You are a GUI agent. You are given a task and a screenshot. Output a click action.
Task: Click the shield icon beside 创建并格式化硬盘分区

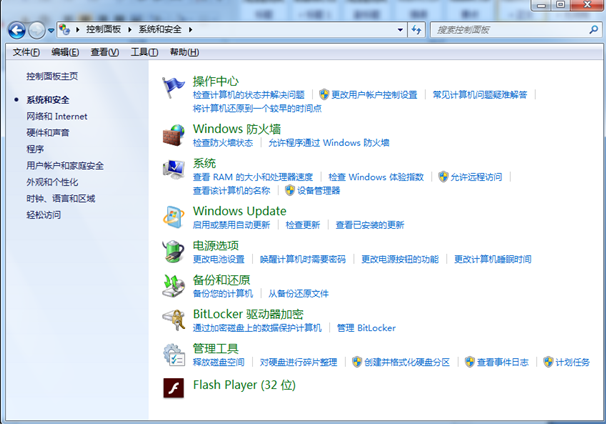(357, 362)
